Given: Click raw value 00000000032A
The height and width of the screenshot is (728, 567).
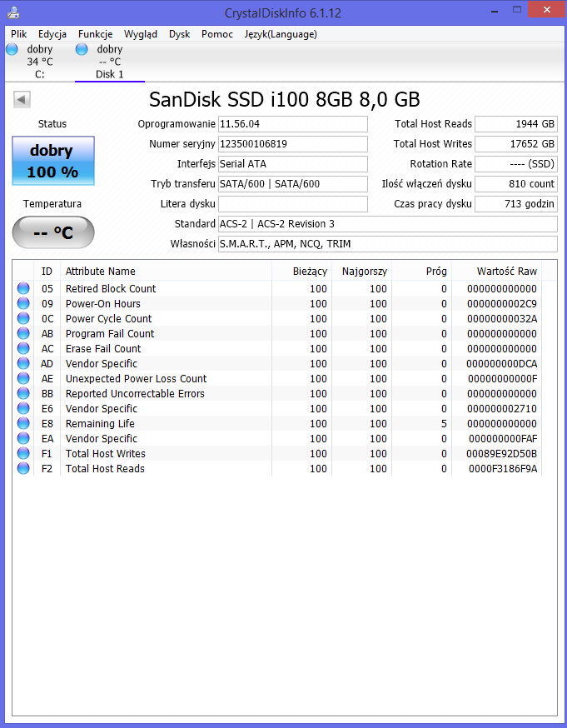Looking at the screenshot, I should pyautogui.click(x=502, y=318).
